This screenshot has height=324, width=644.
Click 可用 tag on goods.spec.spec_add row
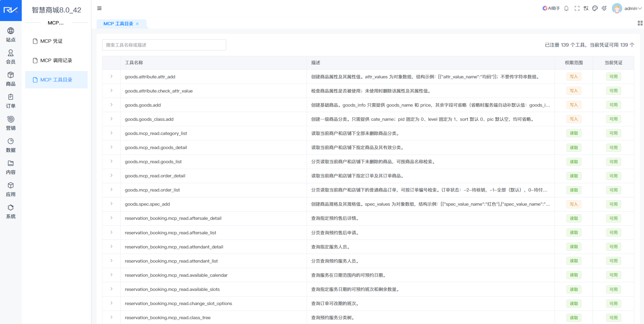click(613, 204)
